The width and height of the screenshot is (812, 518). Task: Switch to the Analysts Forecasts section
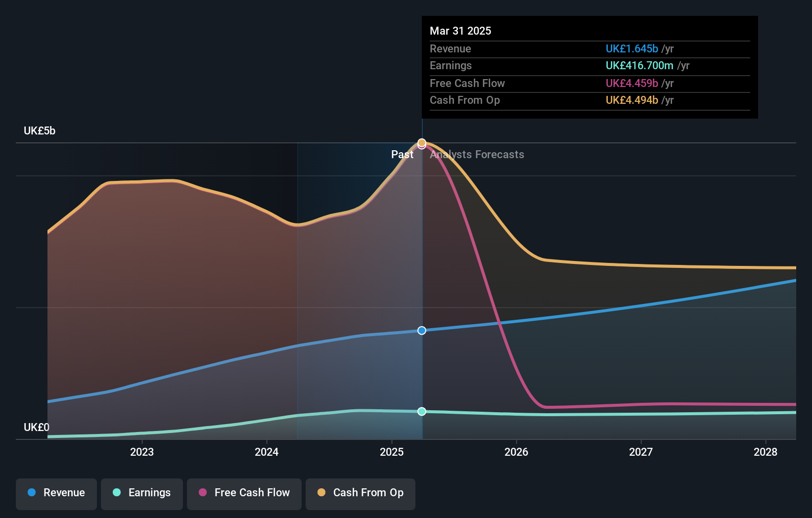click(477, 154)
